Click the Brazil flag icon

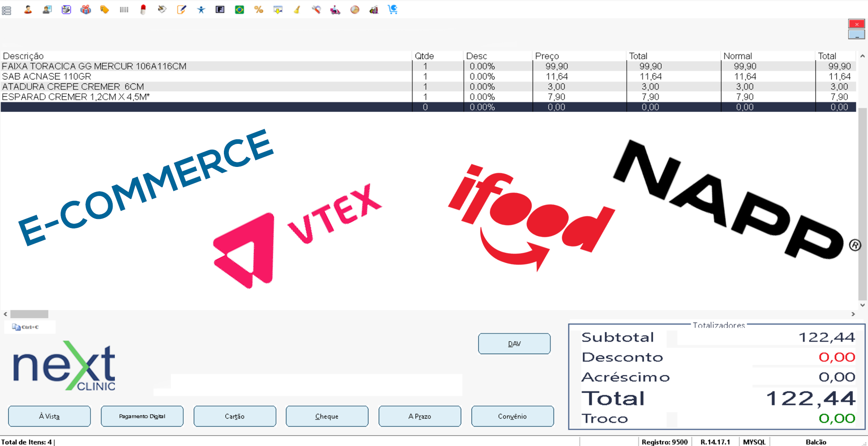pyautogui.click(x=239, y=9)
